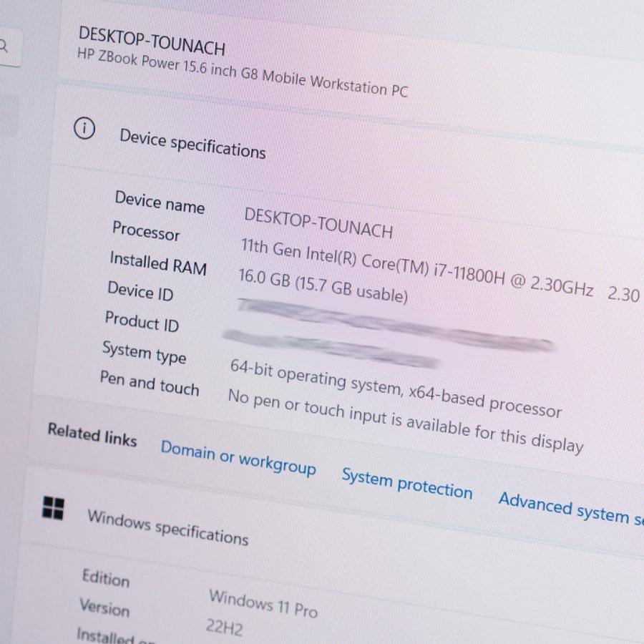The image size is (644, 644).
Task: Select the 64-bit operating system value
Action: click(x=396, y=389)
